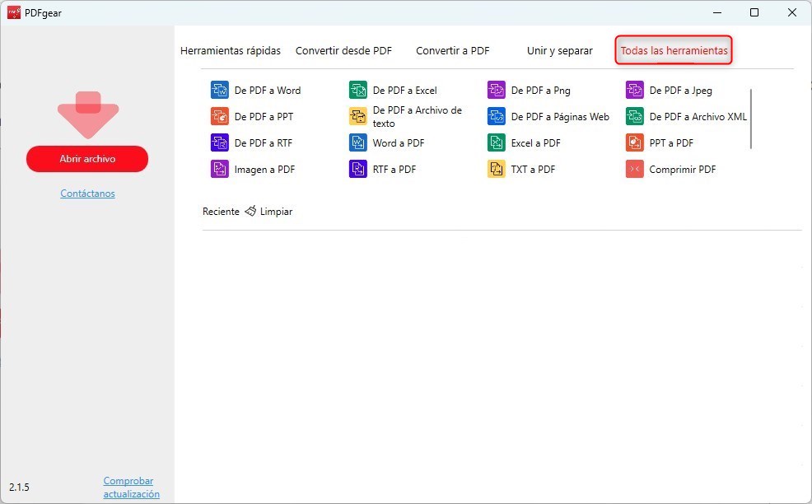This screenshot has width=812, height=504.
Task: Open the Imagen a PDF tool
Action: (x=265, y=169)
